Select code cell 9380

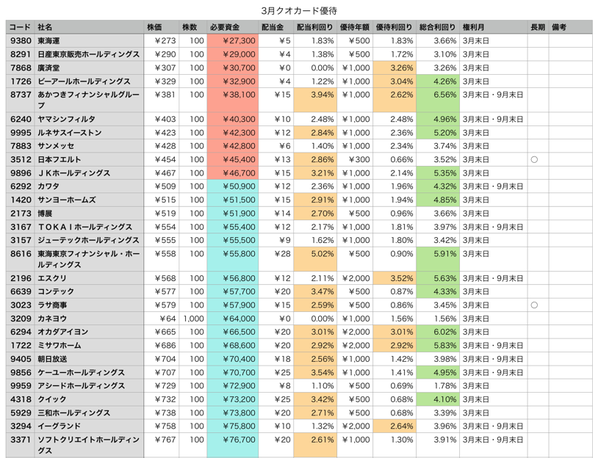(21, 41)
